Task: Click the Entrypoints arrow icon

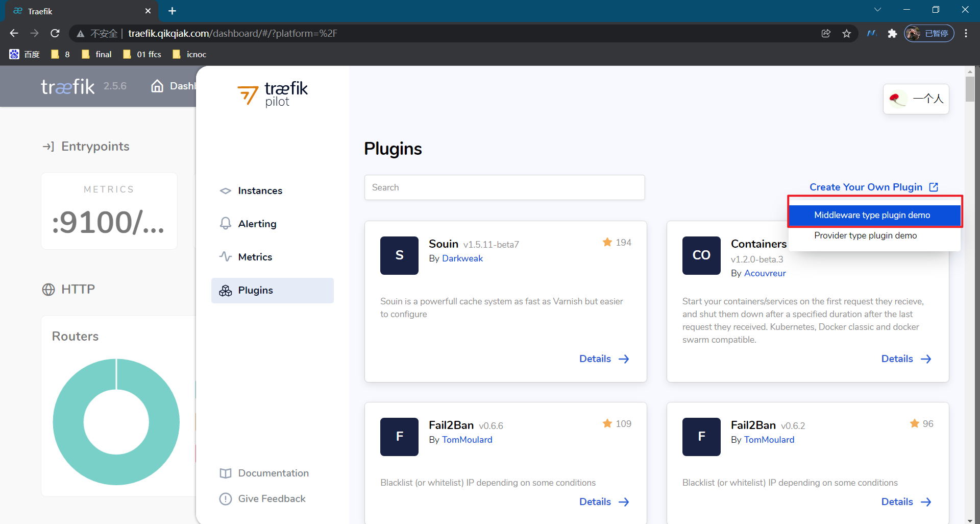Action: 48,147
